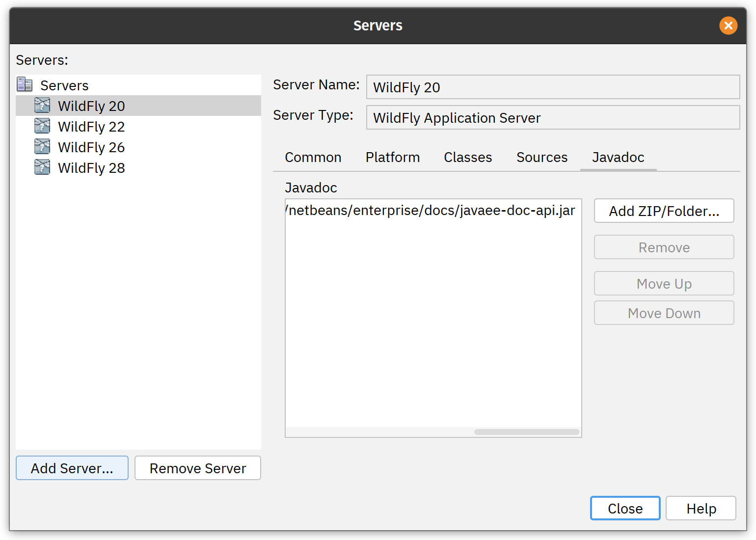
Task: Click the Close button
Action: pyautogui.click(x=625, y=508)
